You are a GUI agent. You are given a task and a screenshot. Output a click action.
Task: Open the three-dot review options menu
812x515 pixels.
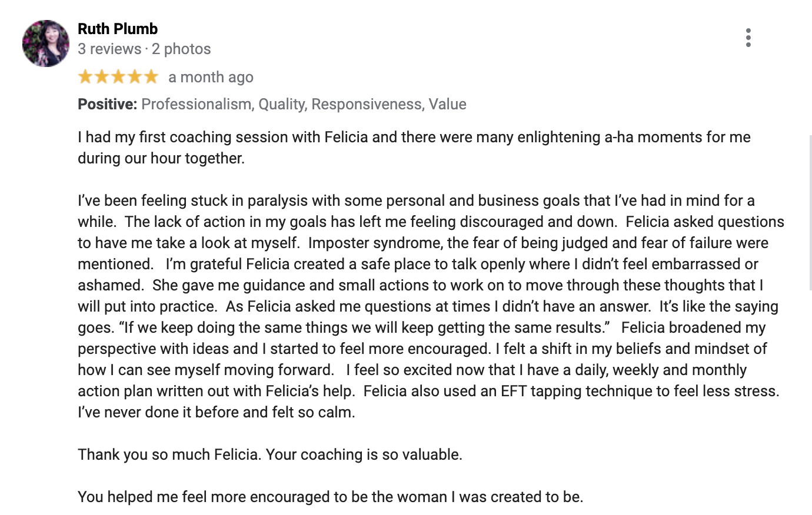748,38
